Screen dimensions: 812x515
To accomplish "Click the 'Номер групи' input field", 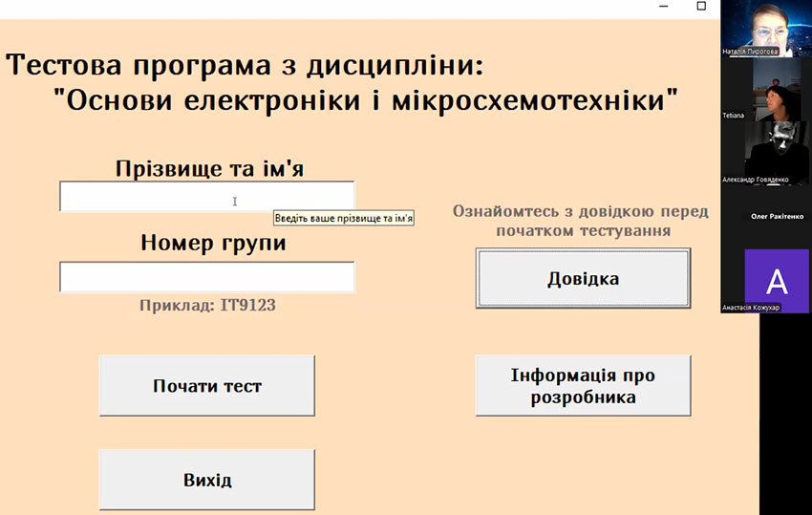I will pos(206,277).
